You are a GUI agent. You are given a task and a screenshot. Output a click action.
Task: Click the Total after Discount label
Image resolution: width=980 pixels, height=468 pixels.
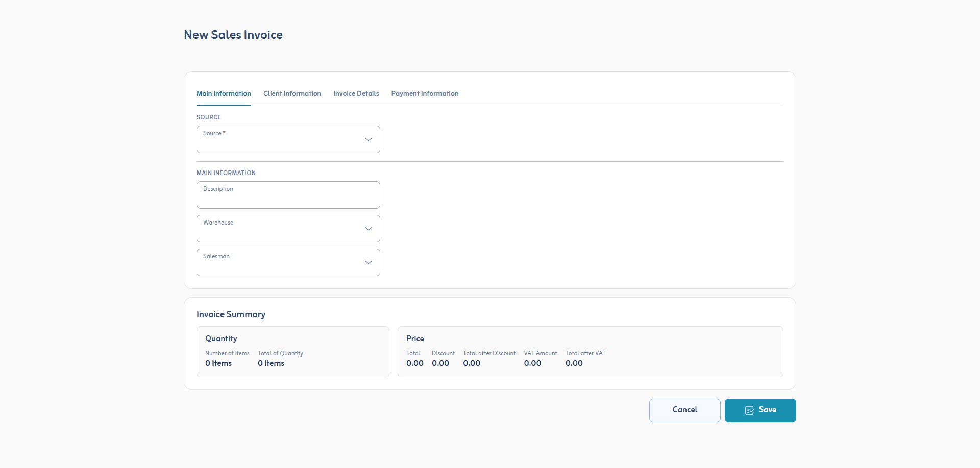(x=489, y=353)
